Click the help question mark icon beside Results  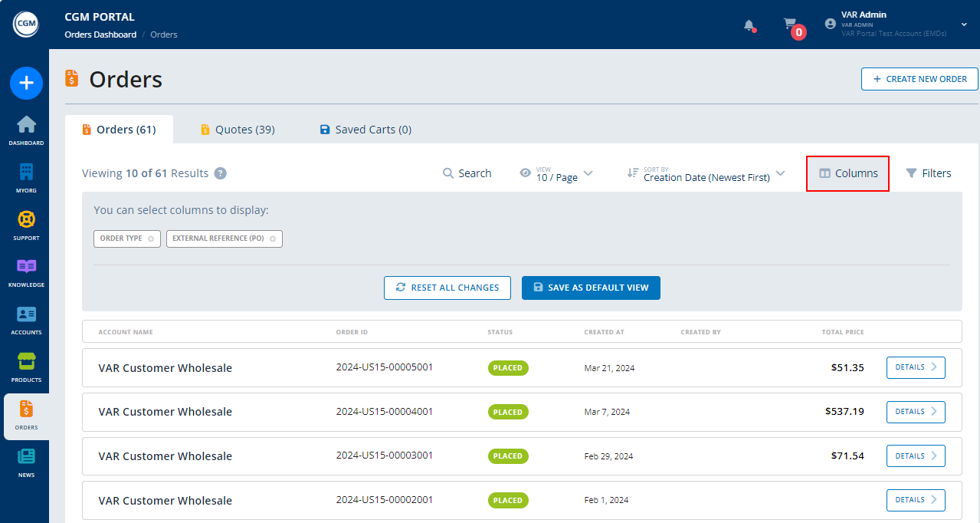tap(220, 173)
